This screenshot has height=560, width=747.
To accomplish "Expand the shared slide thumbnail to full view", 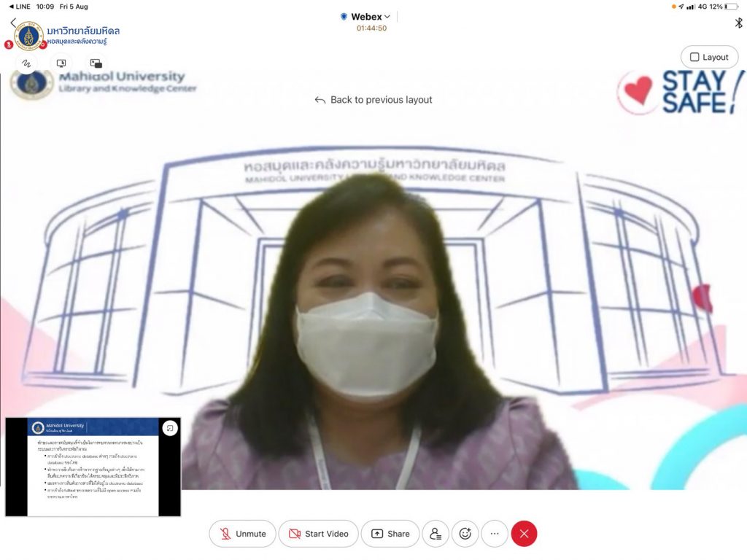I will 169,428.
